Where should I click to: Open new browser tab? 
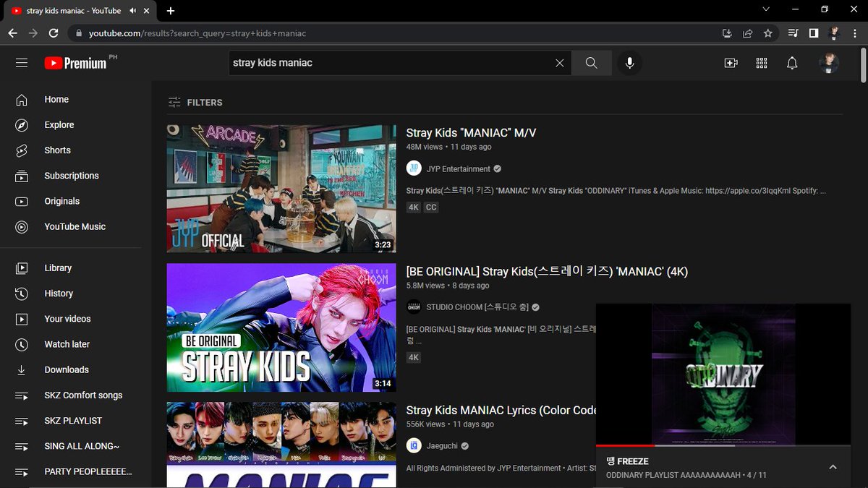171,11
